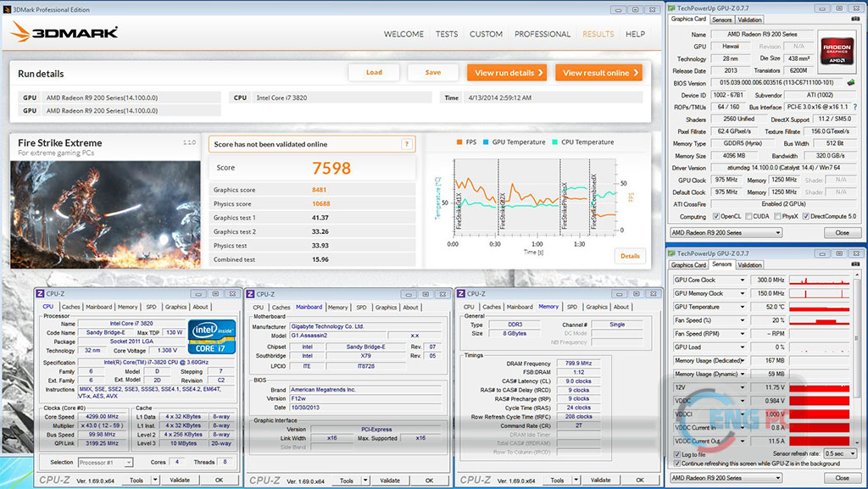Toggle Continue refreshing in background checkbox
Screen dimensions: 868x489
pos(677,464)
